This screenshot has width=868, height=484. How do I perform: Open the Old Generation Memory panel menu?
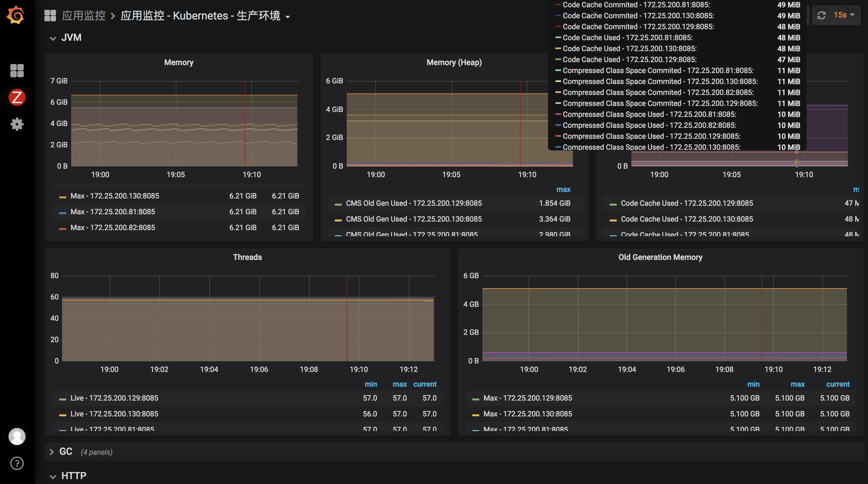point(660,257)
